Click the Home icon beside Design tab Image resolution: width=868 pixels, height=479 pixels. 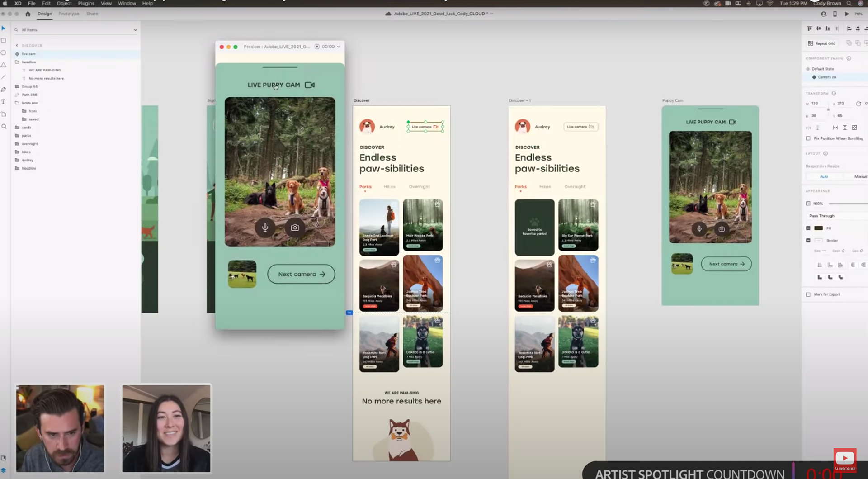[28, 14]
